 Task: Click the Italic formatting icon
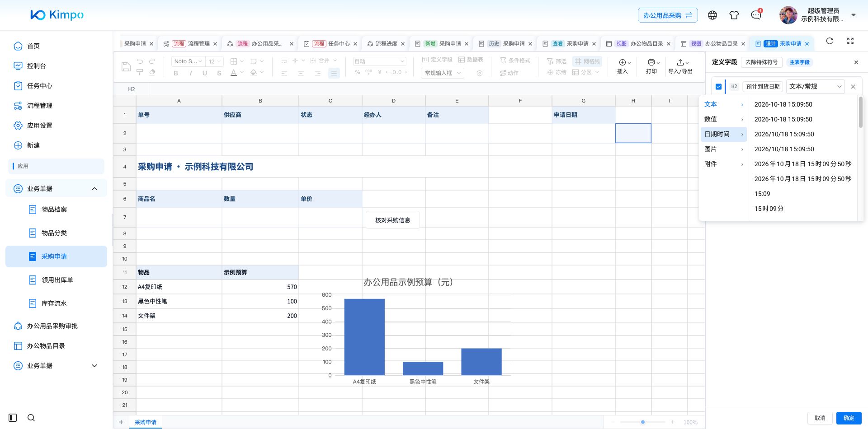tap(190, 73)
